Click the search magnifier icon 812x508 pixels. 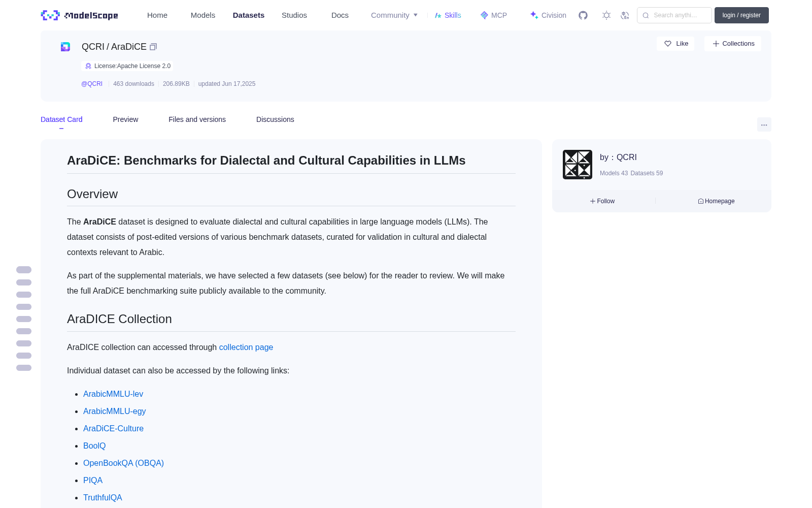click(x=646, y=15)
